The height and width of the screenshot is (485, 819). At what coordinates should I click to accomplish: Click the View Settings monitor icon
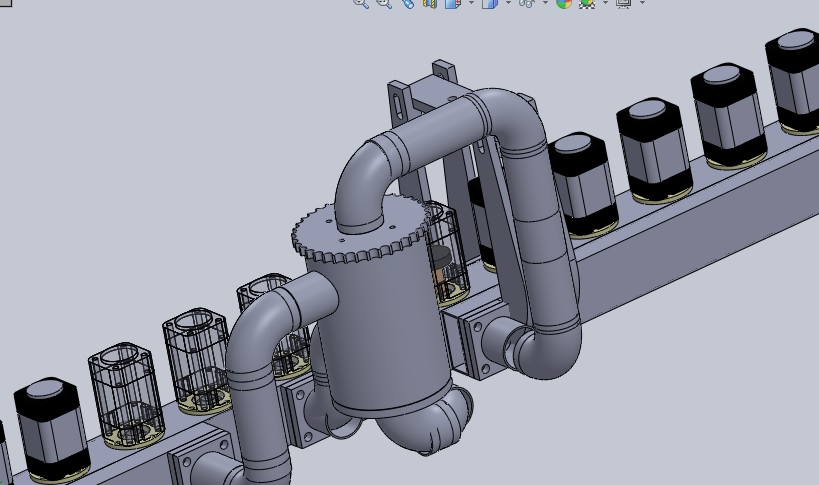click(x=624, y=3)
